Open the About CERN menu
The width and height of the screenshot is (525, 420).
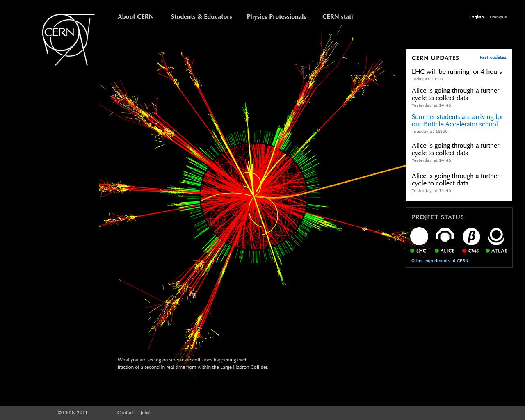(x=136, y=17)
